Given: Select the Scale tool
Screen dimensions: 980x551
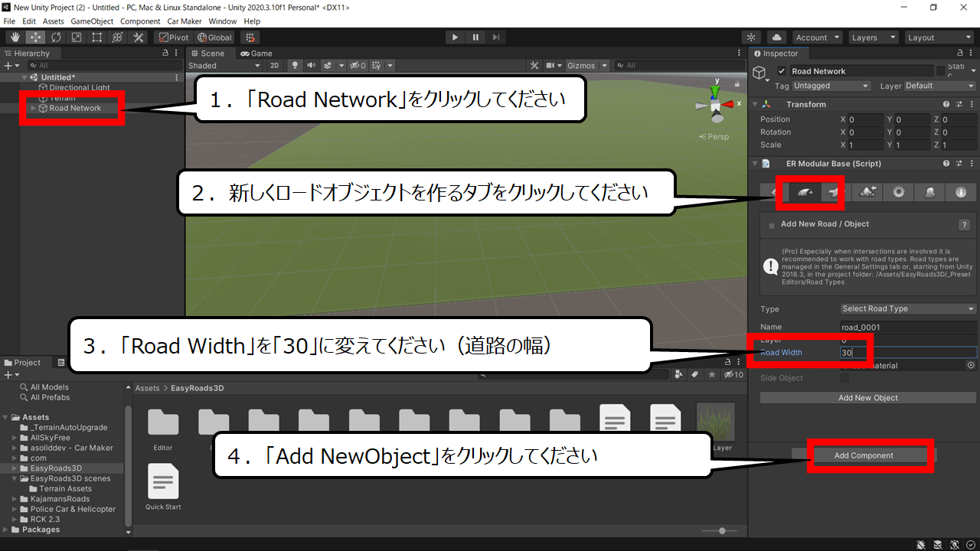Looking at the screenshot, I should click(77, 37).
